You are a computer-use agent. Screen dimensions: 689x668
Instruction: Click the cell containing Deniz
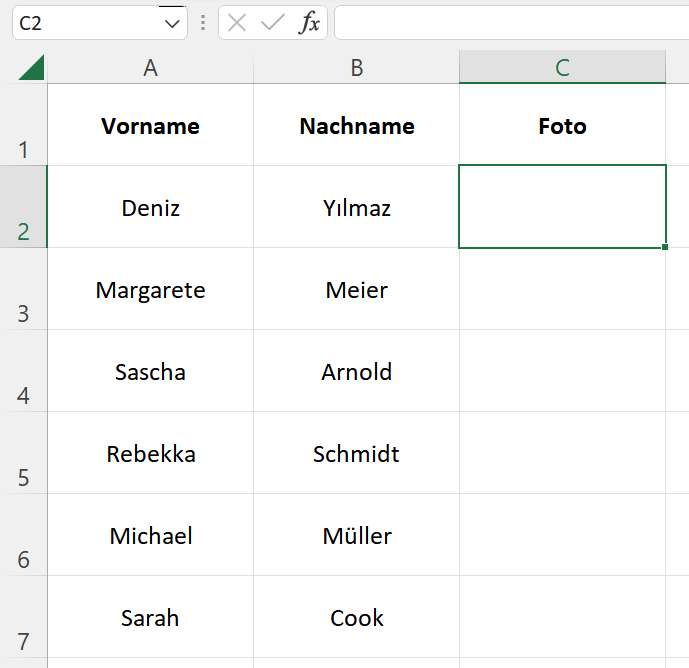(x=150, y=207)
